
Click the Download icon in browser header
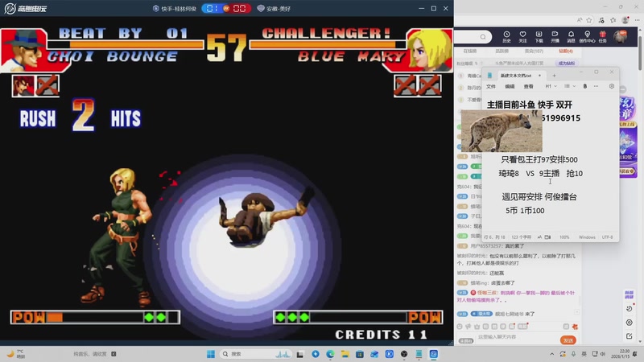click(x=539, y=36)
